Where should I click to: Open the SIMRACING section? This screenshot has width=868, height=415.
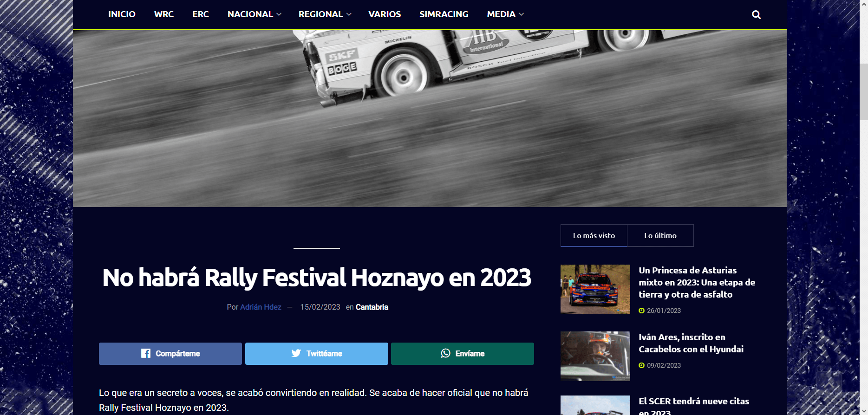click(x=444, y=14)
